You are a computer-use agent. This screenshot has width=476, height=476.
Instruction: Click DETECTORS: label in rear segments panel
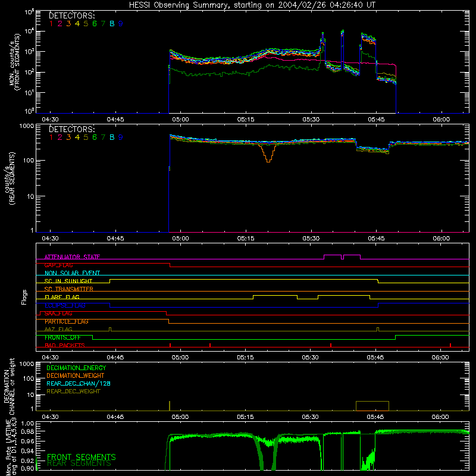click(72, 129)
